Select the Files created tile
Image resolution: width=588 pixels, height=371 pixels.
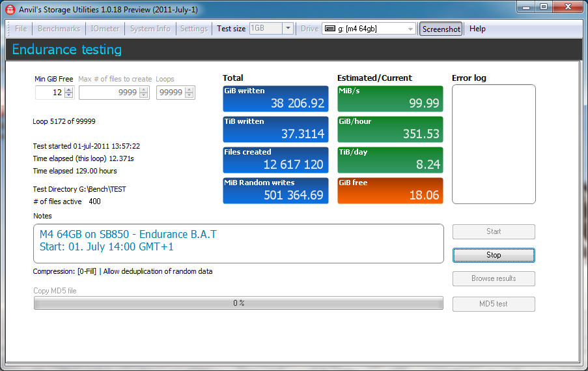click(275, 160)
